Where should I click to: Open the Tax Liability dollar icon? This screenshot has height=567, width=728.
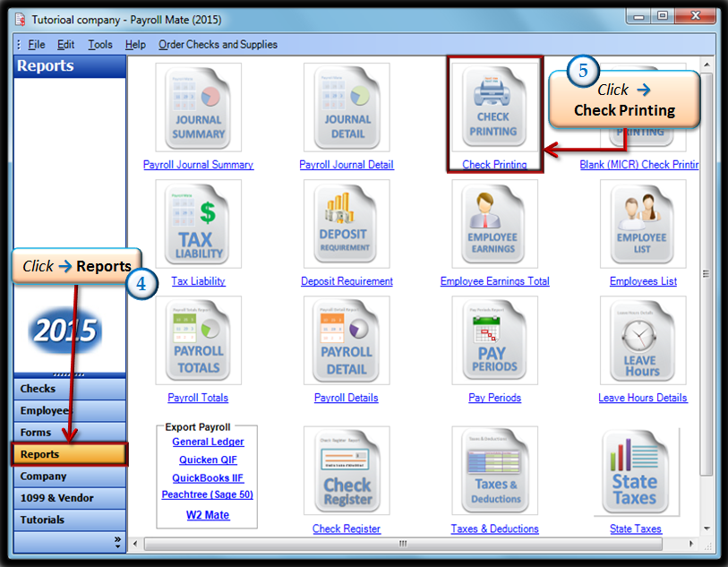click(x=198, y=224)
